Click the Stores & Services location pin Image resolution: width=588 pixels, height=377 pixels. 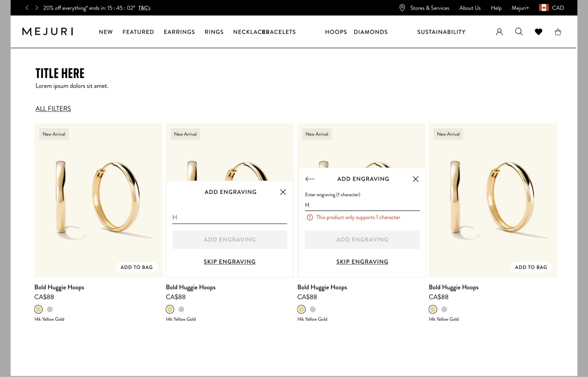pyautogui.click(x=402, y=8)
